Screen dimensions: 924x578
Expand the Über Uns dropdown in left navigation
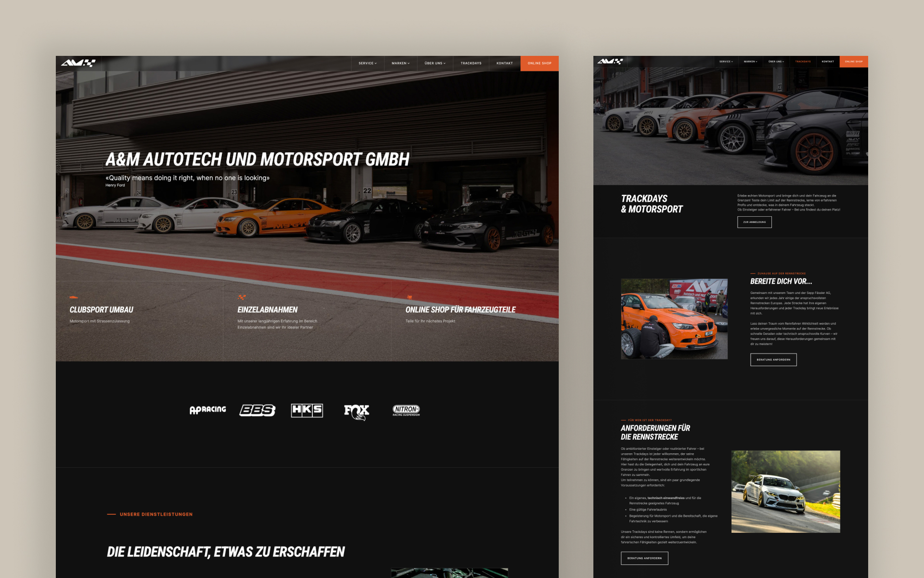[x=435, y=64]
